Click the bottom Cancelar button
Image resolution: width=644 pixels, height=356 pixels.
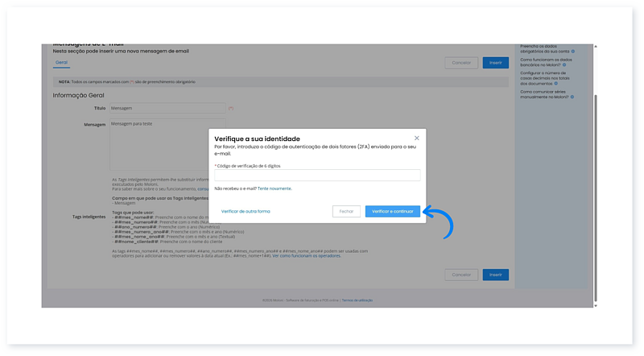460,275
